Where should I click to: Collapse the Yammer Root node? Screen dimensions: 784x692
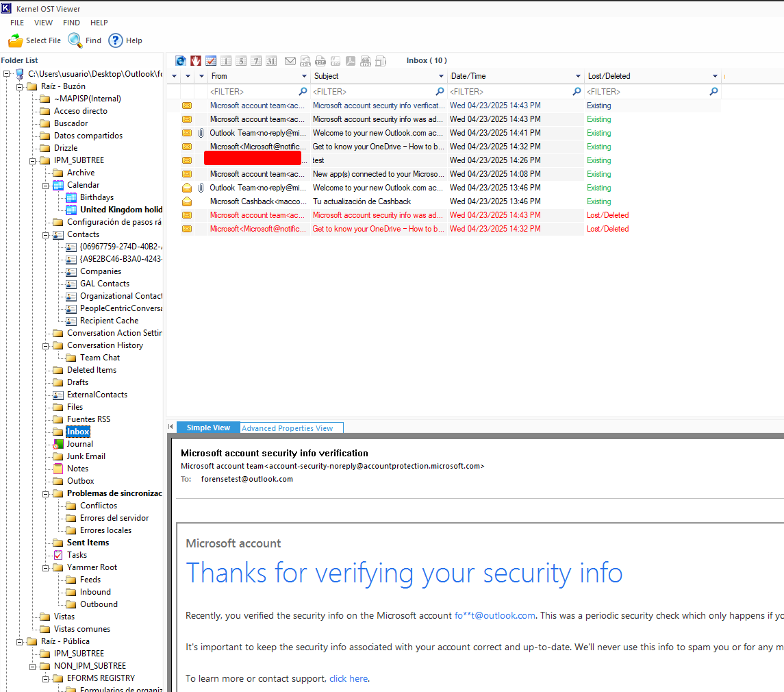click(45, 568)
